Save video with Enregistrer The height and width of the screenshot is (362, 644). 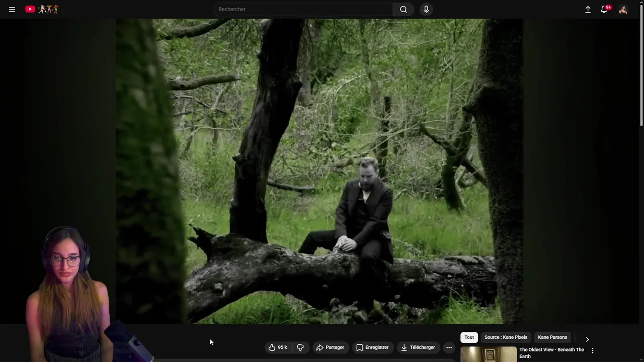click(x=372, y=347)
